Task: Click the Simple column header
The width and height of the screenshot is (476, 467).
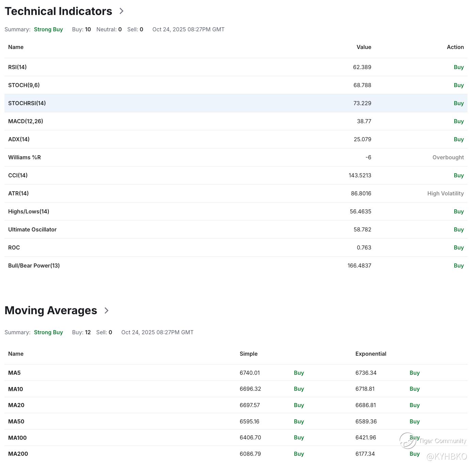Action: pos(249,354)
